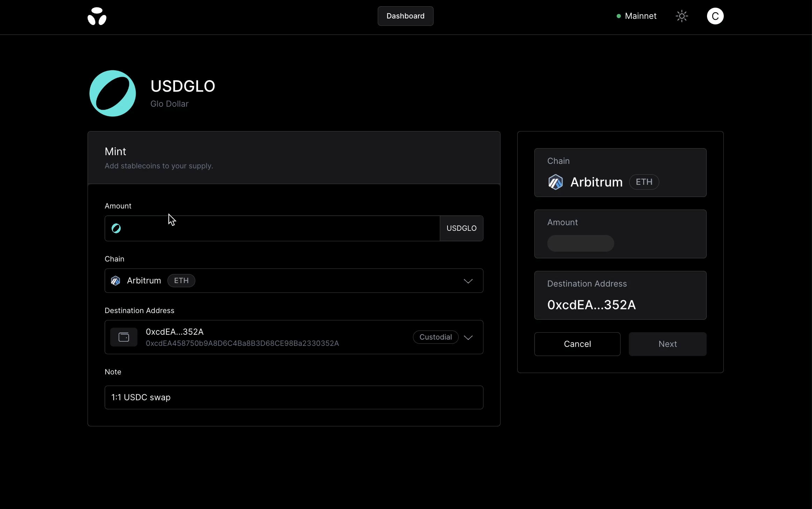Open the user avatar 'C' menu
Screen dimensions: 812x509
715,16
